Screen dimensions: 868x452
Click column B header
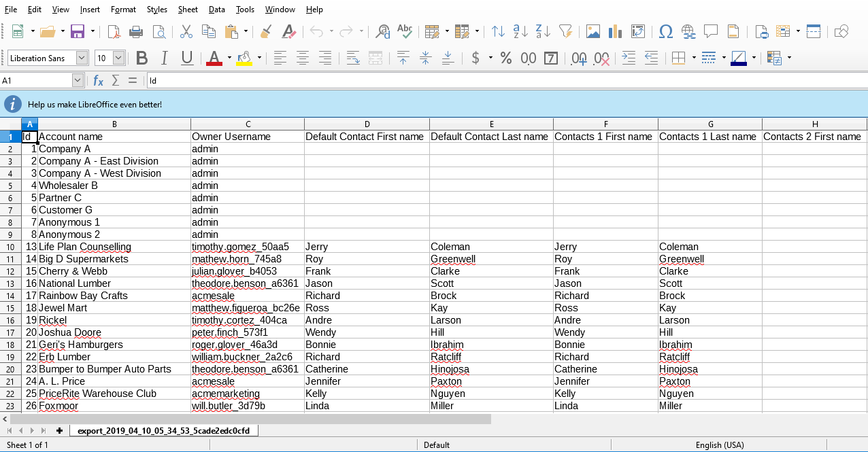pos(114,124)
